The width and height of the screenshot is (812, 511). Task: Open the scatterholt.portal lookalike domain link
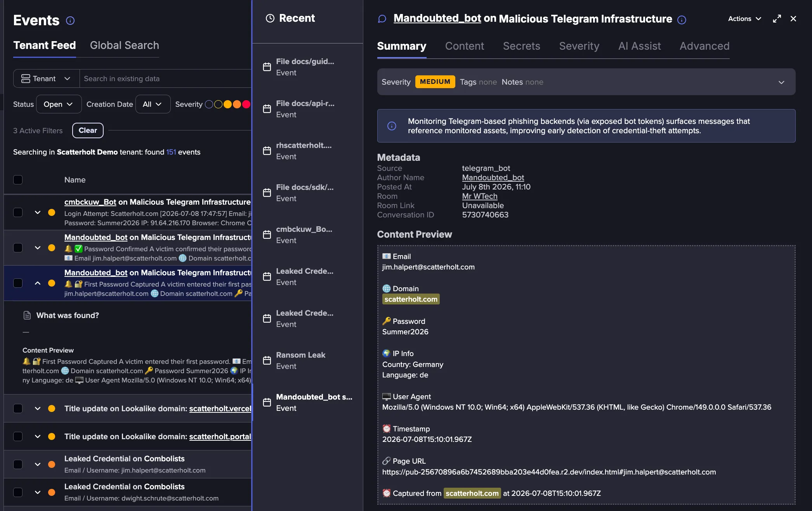(220, 436)
